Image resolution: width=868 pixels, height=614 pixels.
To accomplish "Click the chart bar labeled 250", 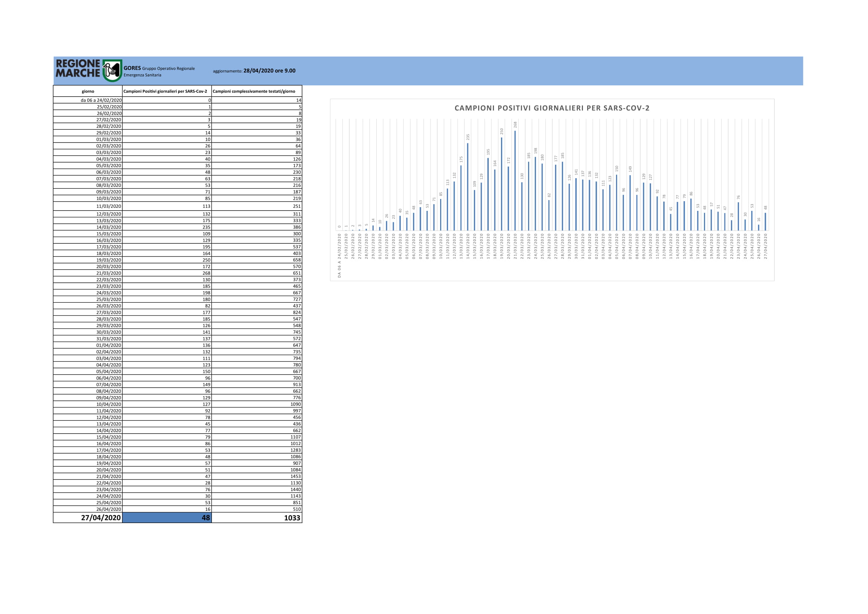I will tap(501, 184).
